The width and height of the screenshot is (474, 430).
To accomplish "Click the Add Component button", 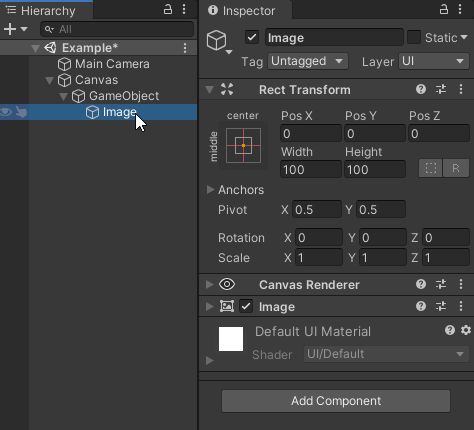I will click(x=336, y=401).
